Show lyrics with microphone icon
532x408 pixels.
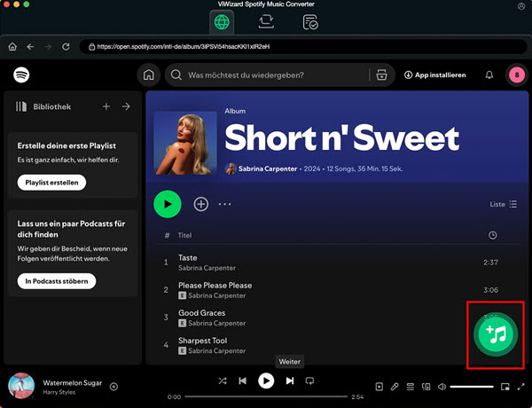(395, 387)
